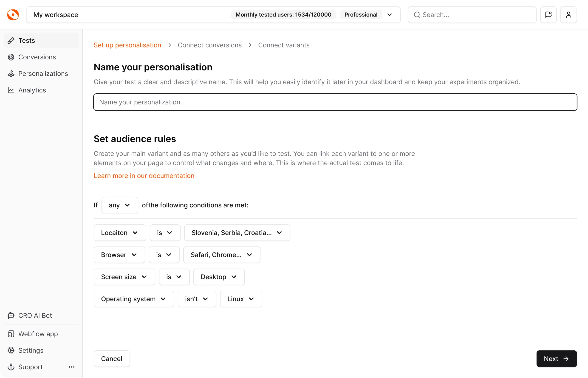Open the feedback chat icon
This screenshot has height=378, width=588.
click(x=548, y=15)
